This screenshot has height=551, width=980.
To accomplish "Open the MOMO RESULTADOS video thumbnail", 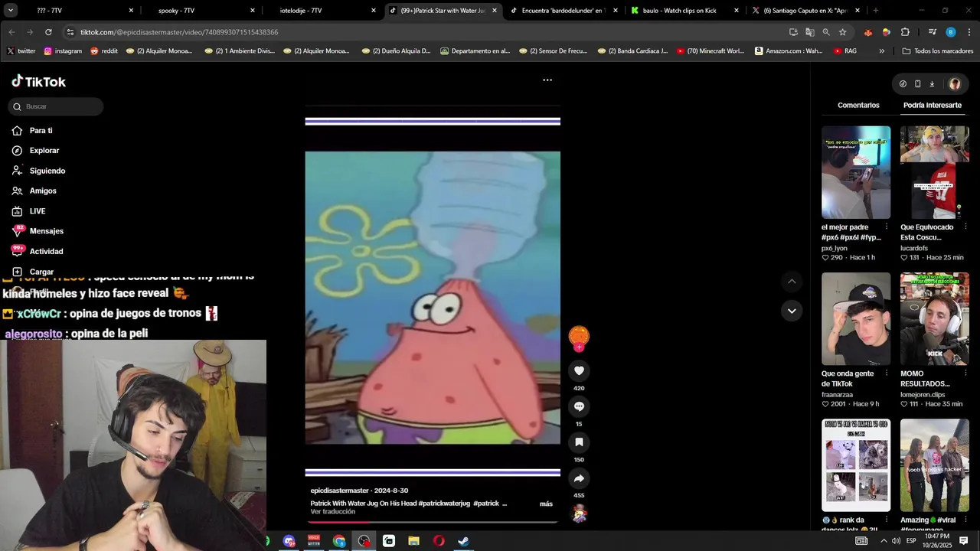I will (934, 318).
